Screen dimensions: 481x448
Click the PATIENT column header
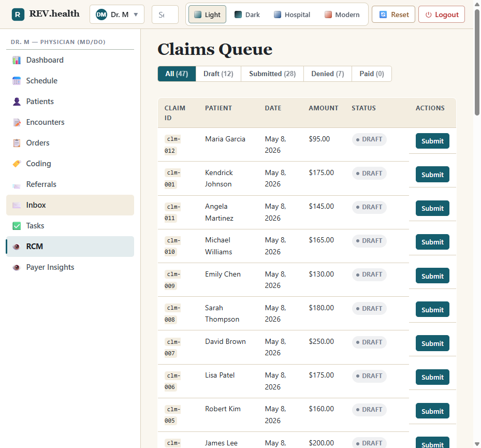(218, 108)
